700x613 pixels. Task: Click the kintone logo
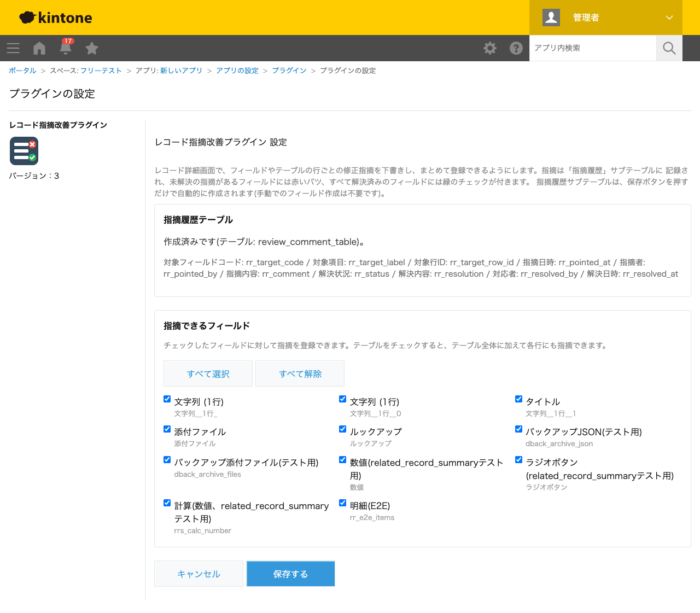(x=56, y=17)
